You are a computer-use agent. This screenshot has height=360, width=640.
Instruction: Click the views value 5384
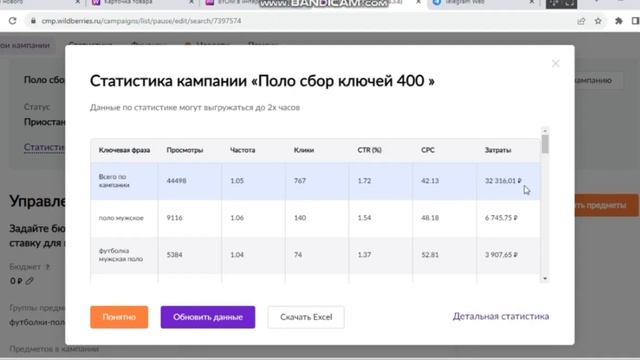(x=174, y=255)
